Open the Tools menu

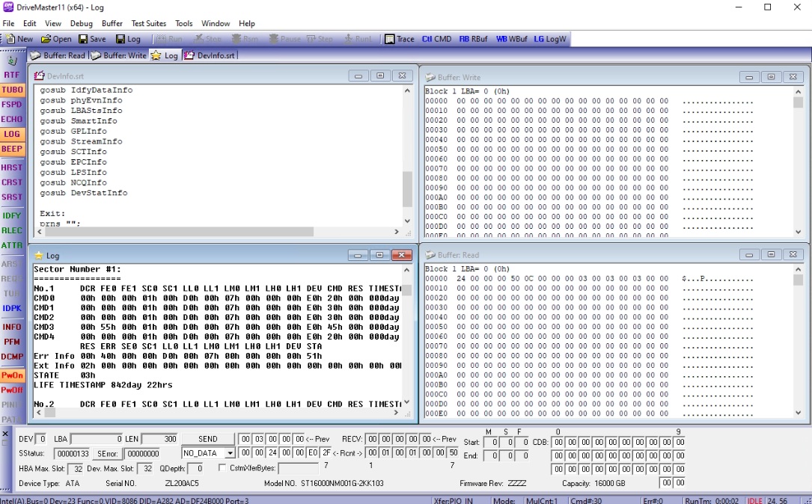click(184, 23)
